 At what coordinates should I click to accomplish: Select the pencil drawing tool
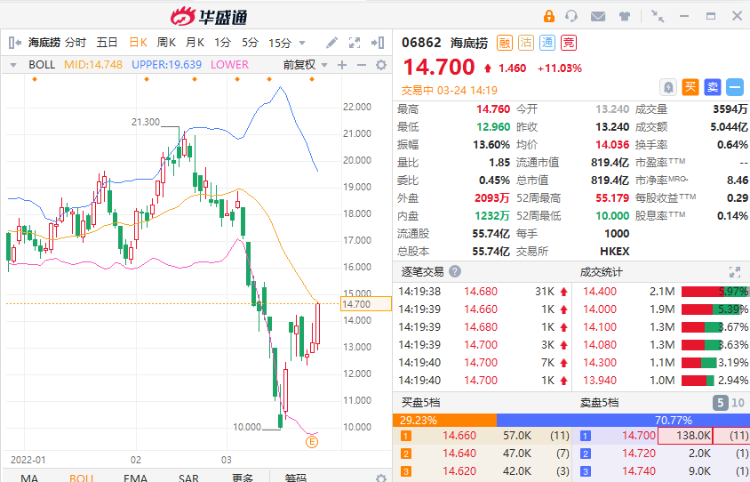pos(331,43)
